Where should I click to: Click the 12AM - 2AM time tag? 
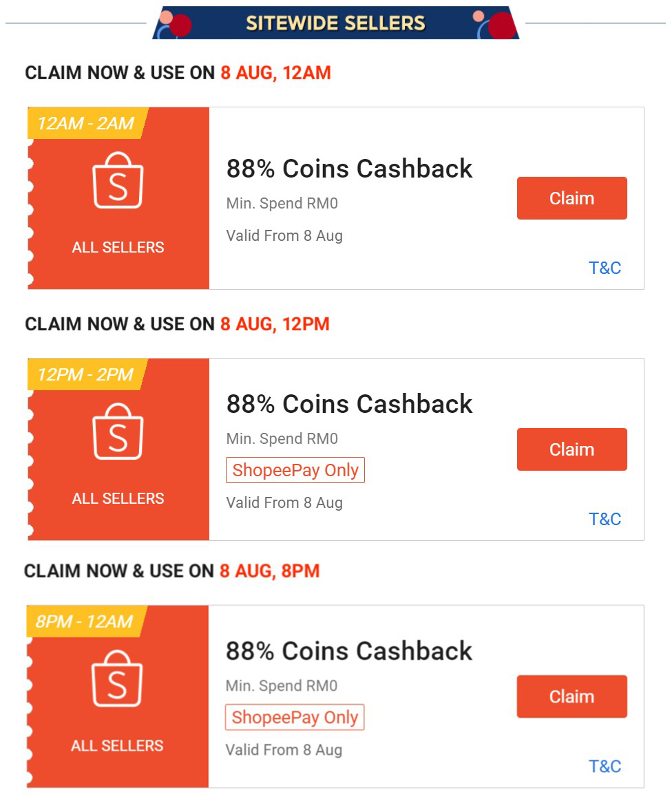coord(85,124)
